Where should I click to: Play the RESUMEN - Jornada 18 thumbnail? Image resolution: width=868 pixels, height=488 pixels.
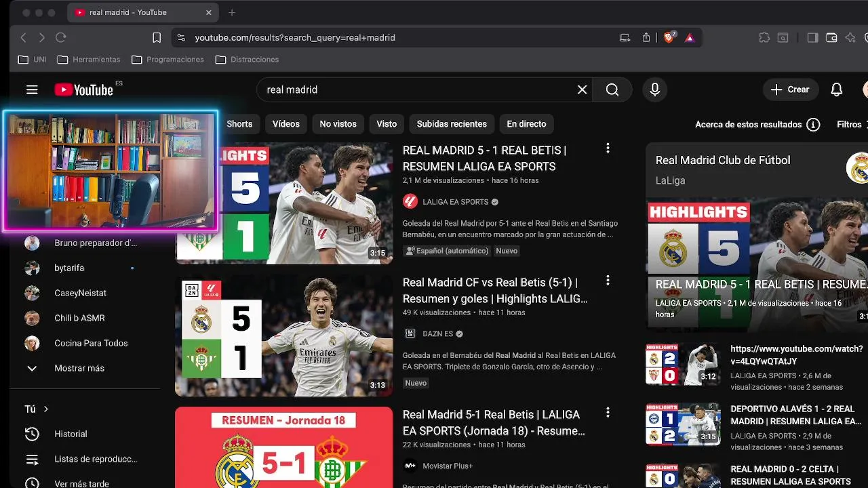(x=283, y=447)
